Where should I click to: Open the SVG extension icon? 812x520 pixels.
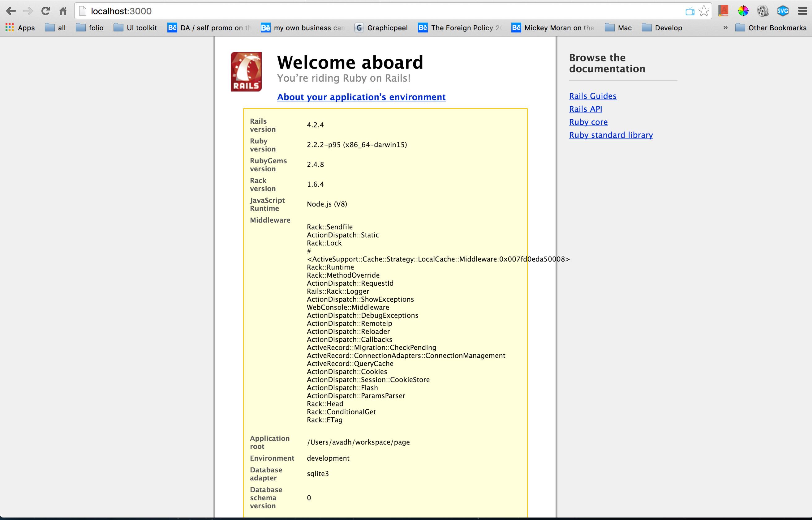(x=783, y=11)
